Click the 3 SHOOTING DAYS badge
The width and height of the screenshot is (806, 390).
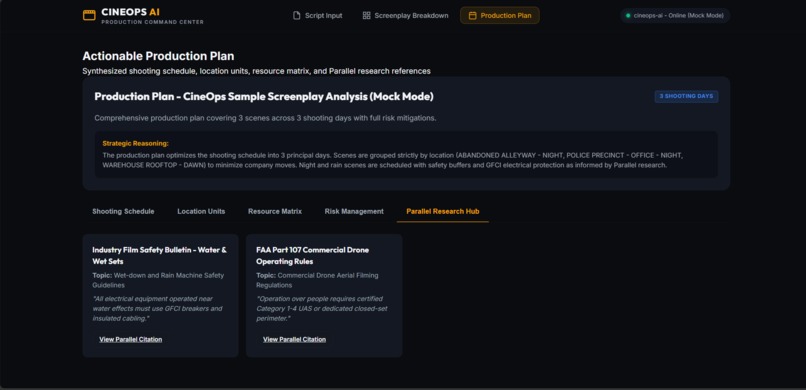pos(686,97)
